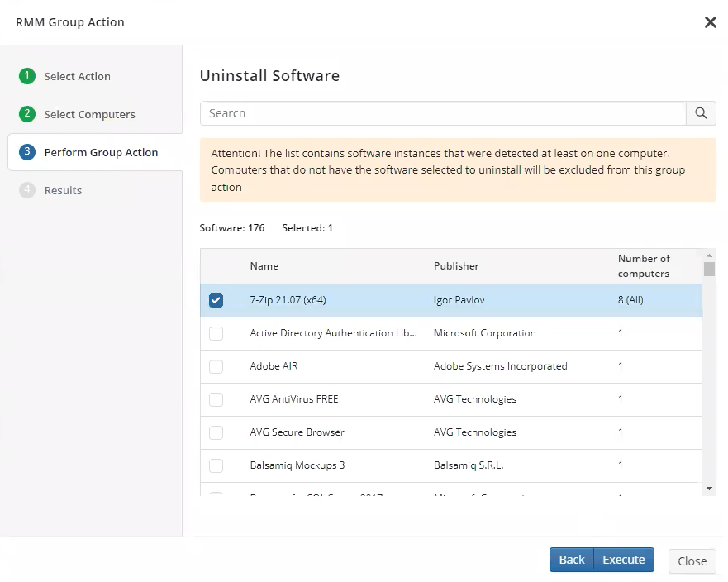
Task: Click the software list scrollbar thumb
Action: [x=709, y=269]
